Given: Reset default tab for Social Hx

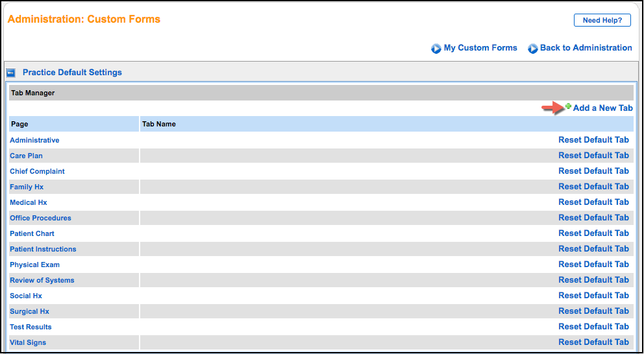Looking at the screenshot, I should point(593,296).
